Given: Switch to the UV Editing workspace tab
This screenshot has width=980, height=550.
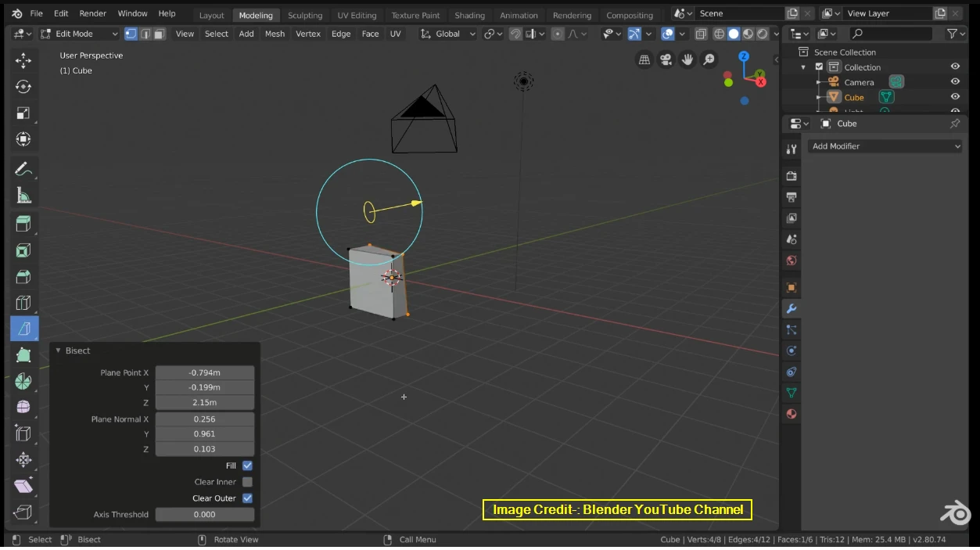Looking at the screenshot, I should (357, 15).
